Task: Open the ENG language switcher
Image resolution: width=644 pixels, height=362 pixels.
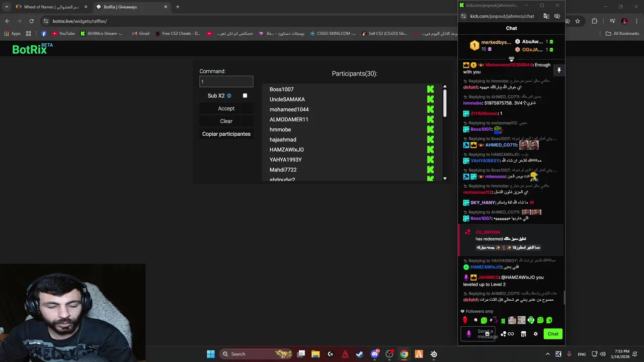Action: [582, 354]
